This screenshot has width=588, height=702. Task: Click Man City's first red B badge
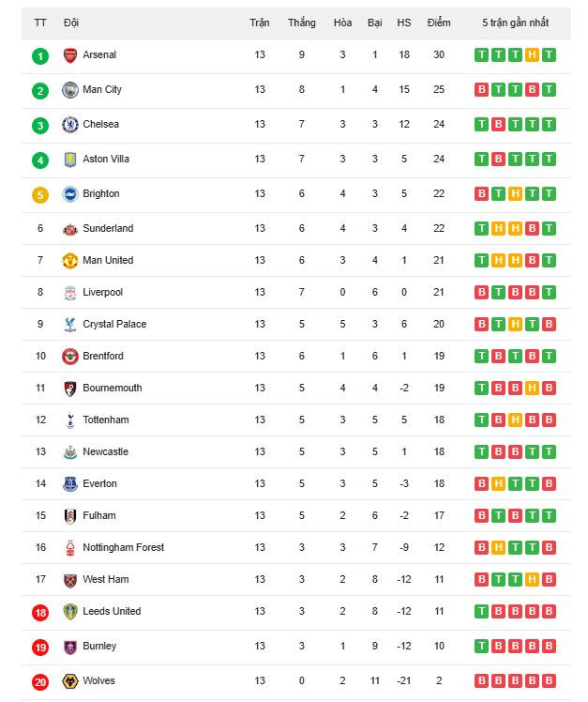click(x=482, y=90)
